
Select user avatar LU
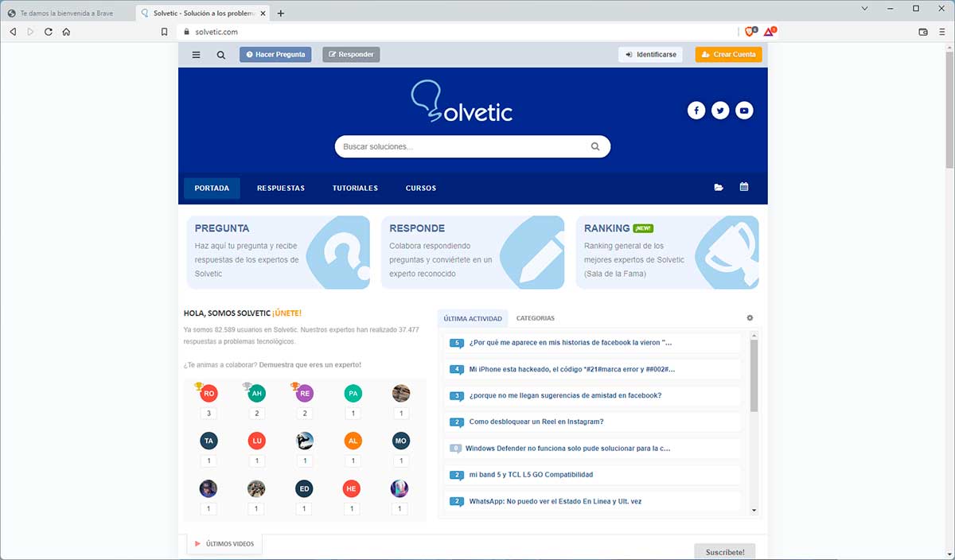point(256,441)
